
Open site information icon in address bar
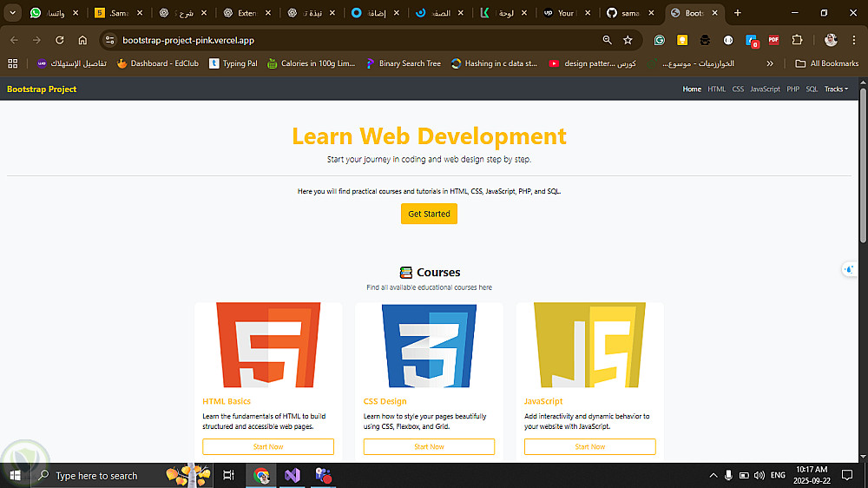coord(109,40)
